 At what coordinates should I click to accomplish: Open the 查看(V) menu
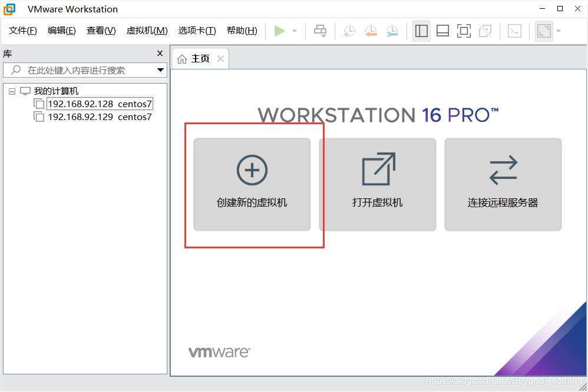[101, 31]
